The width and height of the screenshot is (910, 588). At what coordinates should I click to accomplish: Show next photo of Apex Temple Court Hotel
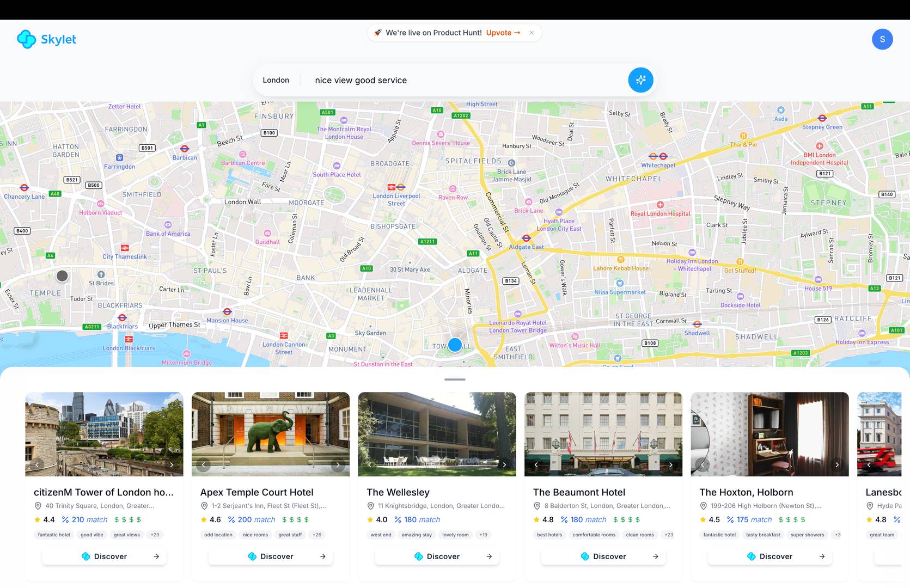[x=338, y=465]
